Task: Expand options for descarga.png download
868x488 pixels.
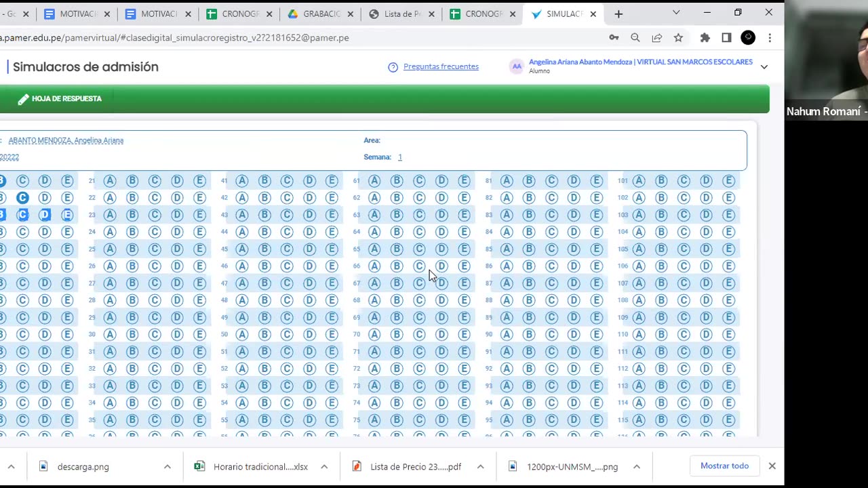Action: coord(167,466)
